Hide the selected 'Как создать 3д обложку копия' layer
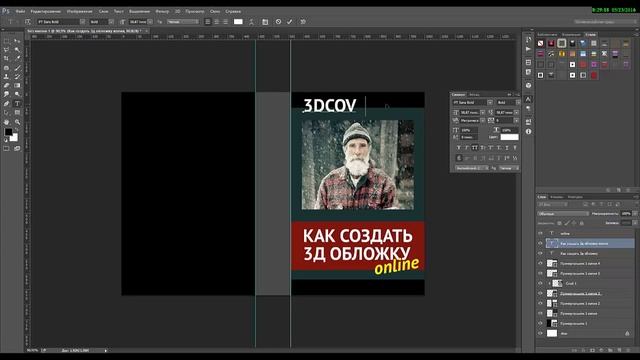Viewport: 640px width, 360px height. coord(540,243)
